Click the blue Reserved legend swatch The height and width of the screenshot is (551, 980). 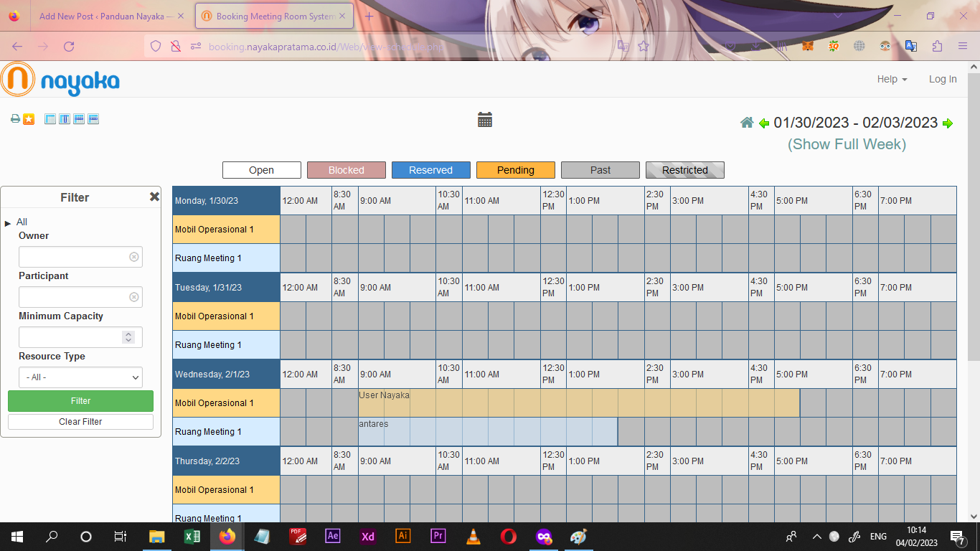tap(430, 170)
